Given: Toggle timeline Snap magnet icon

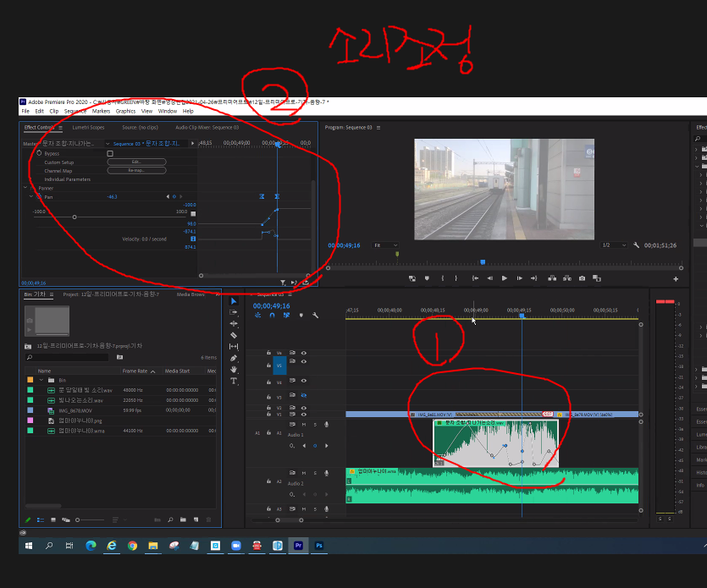Looking at the screenshot, I should point(273,316).
